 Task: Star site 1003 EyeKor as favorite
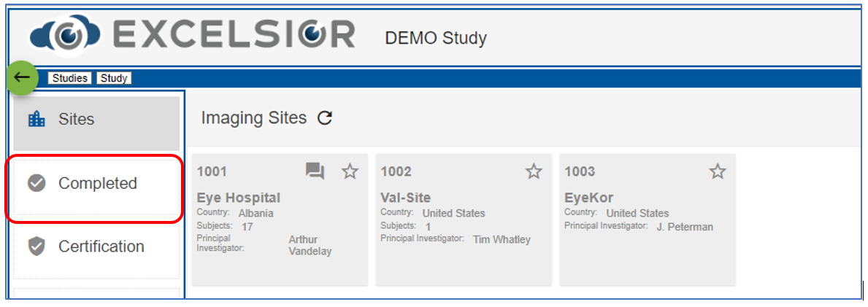point(718,171)
